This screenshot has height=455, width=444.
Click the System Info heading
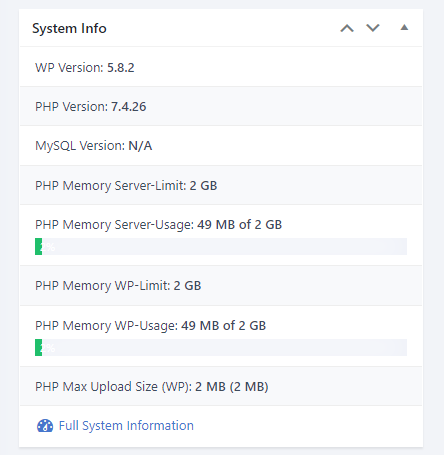tap(69, 28)
